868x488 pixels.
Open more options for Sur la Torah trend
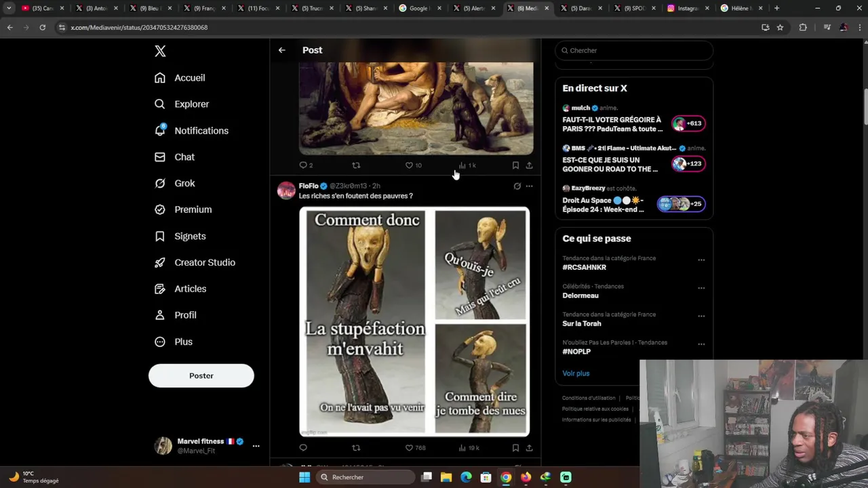point(701,317)
